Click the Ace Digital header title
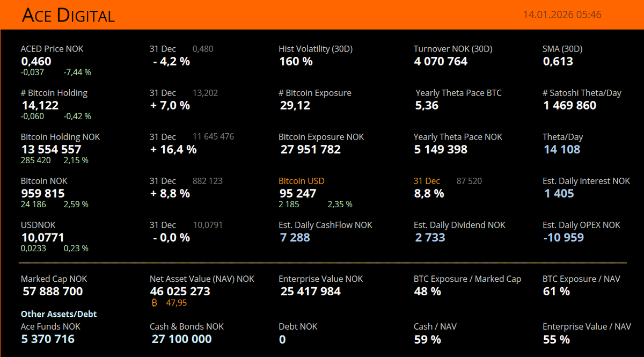 (x=68, y=16)
